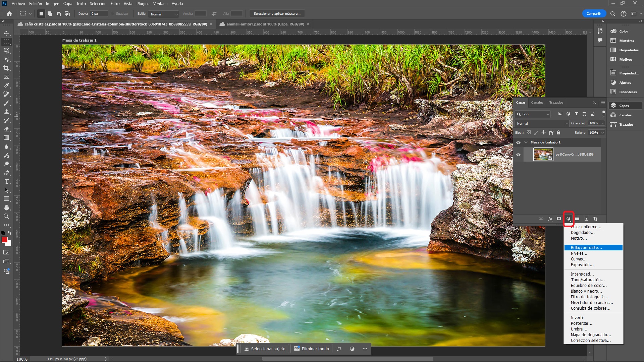Viewport: 644px width, 362px height.
Task: Toggle lock image pixels brush icon
Action: coord(536,133)
